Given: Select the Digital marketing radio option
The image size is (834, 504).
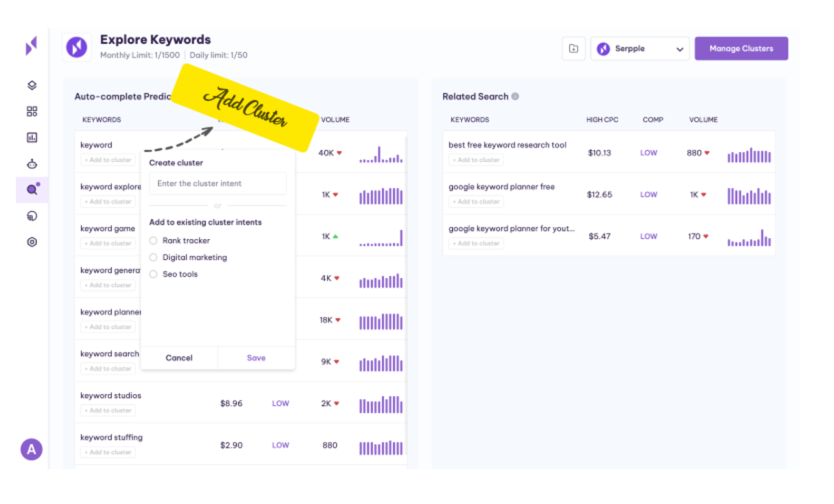Looking at the screenshot, I should (x=153, y=257).
